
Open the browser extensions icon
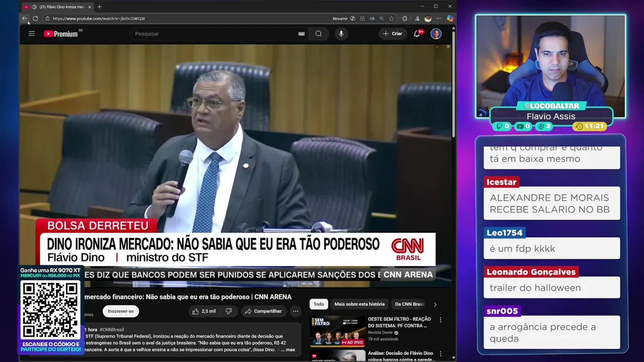(405, 19)
